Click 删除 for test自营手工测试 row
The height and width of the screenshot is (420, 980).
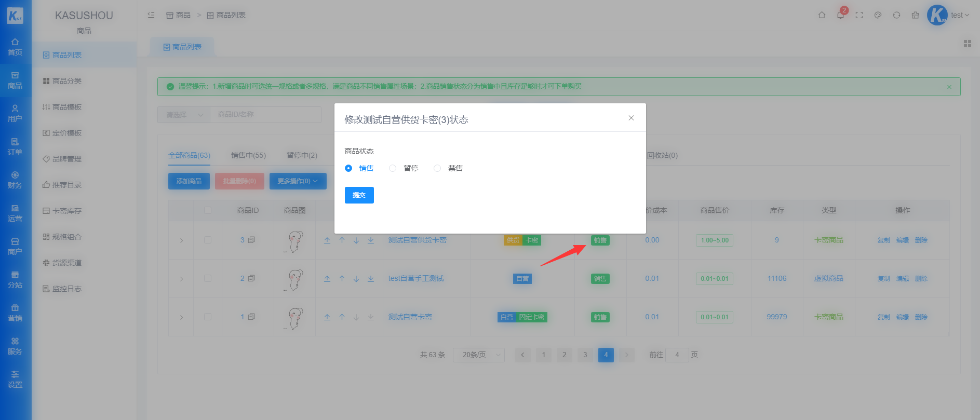pyautogui.click(x=921, y=279)
